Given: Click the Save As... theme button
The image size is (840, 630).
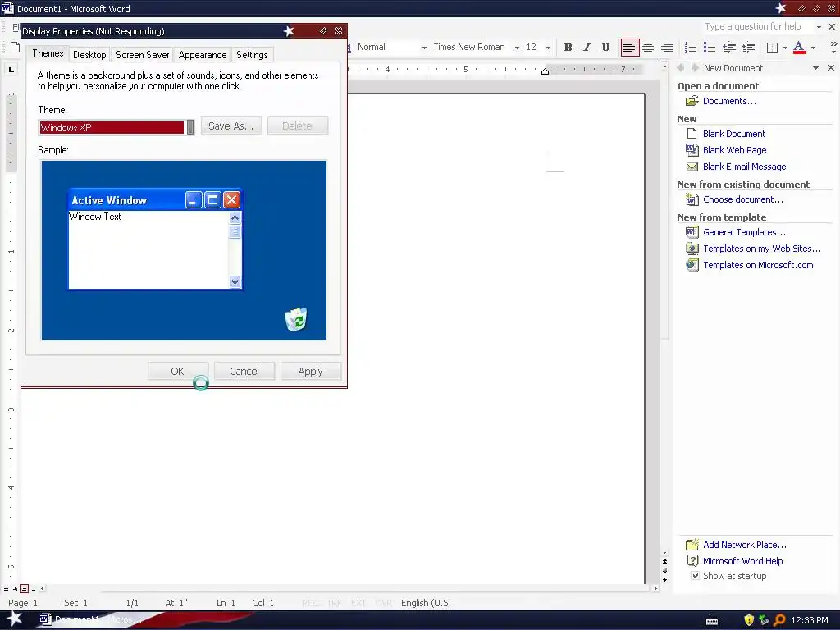Looking at the screenshot, I should 231,126.
